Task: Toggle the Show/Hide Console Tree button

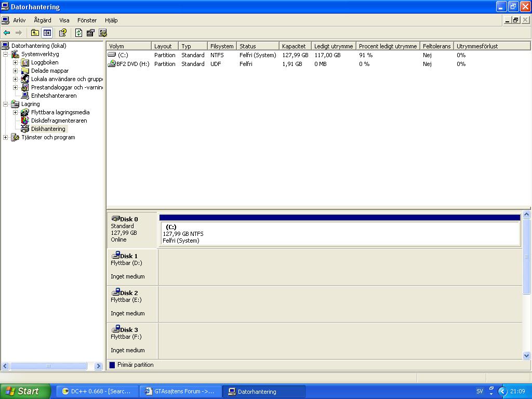Action: (47, 33)
